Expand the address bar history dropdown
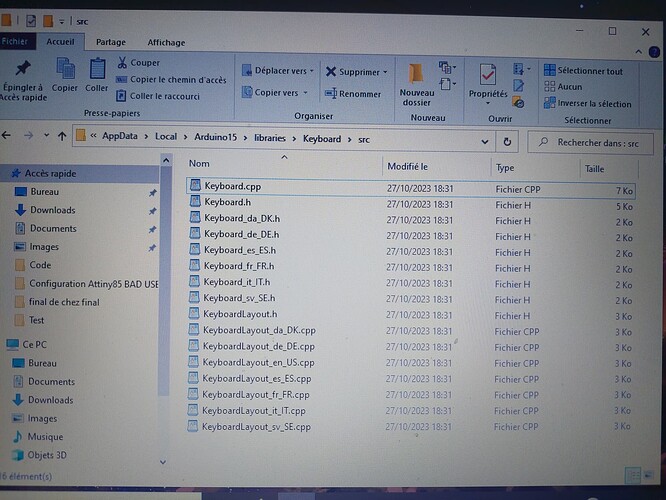This screenshot has width=666, height=500. (485, 142)
